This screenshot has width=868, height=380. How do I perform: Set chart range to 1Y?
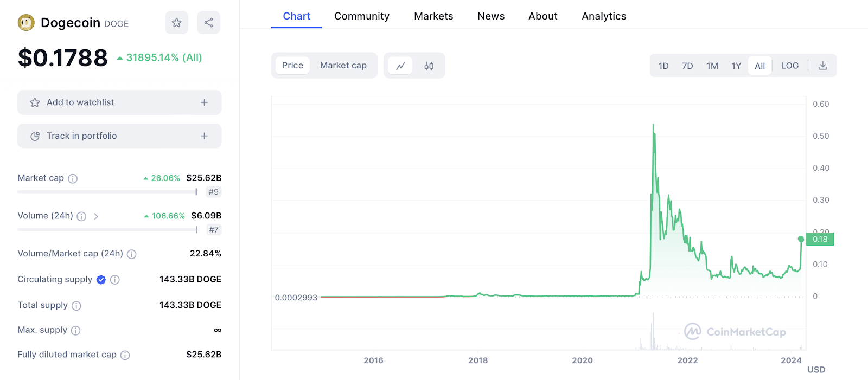736,66
